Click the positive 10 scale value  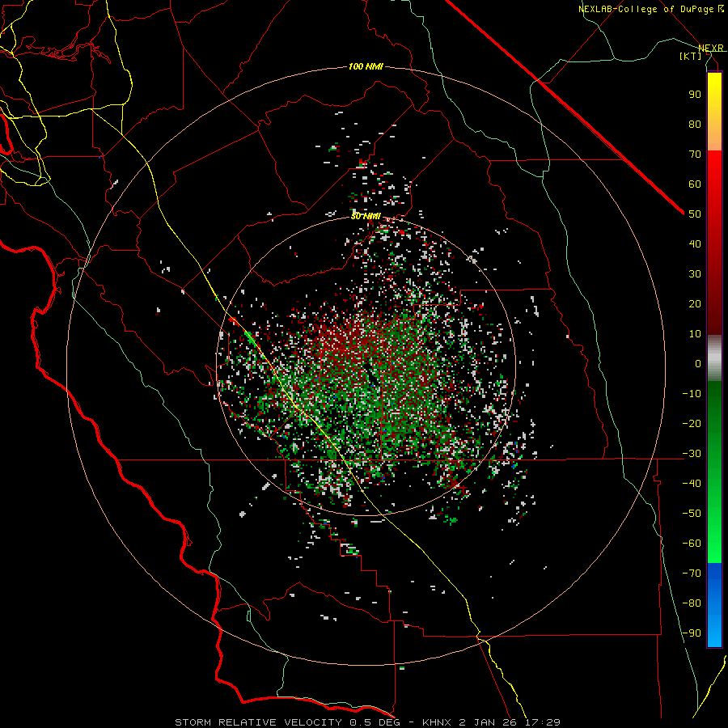(695, 334)
